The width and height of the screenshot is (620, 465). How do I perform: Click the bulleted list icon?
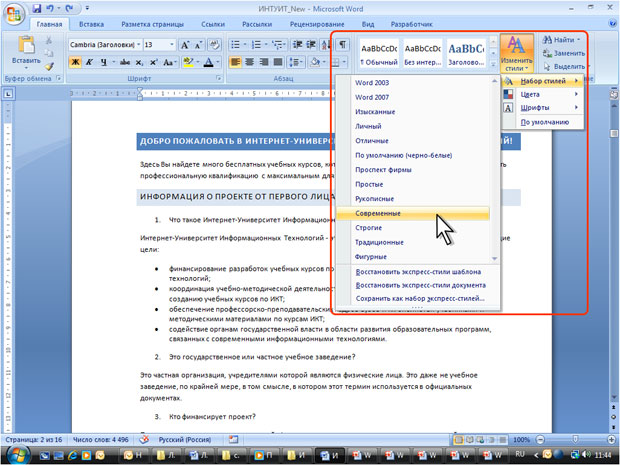point(235,45)
